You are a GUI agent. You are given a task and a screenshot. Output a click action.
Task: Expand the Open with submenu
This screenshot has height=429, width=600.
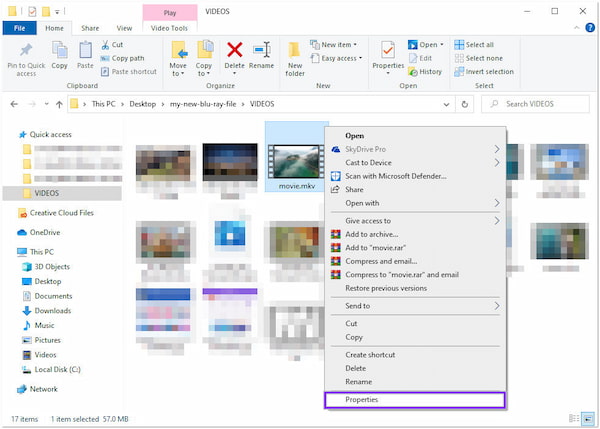pos(496,203)
